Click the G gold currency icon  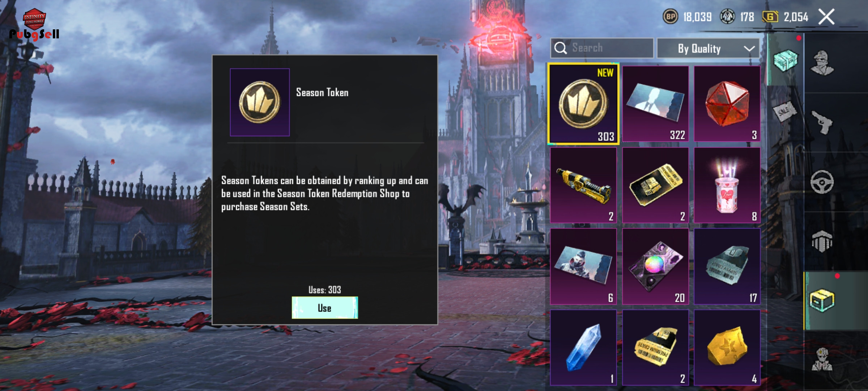tap(770, 17)
